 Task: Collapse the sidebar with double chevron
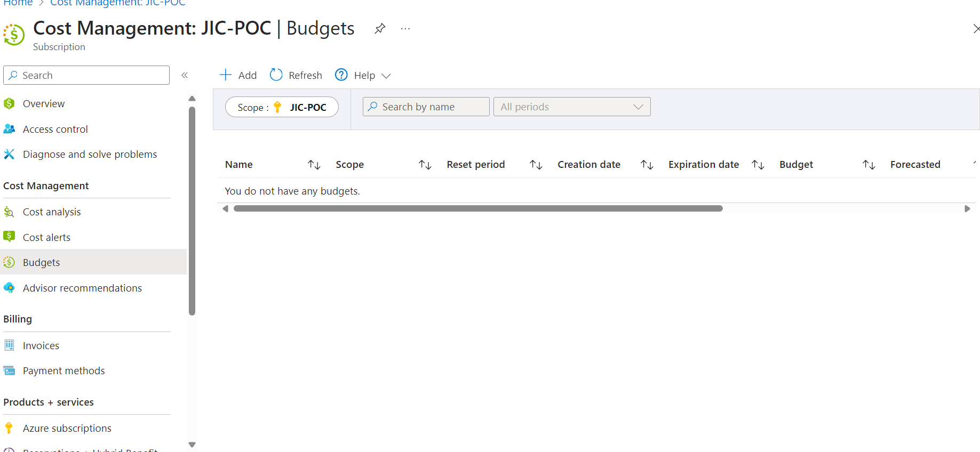pos(185,75)
